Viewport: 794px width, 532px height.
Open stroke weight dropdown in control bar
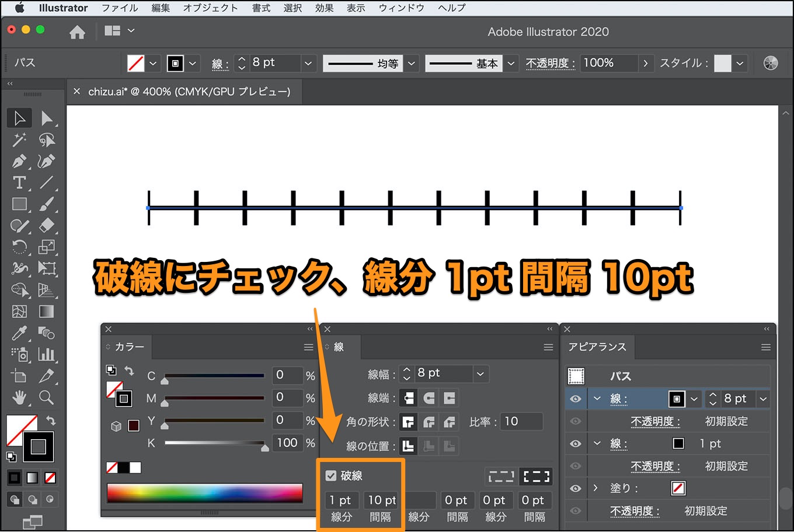point(308,63)
